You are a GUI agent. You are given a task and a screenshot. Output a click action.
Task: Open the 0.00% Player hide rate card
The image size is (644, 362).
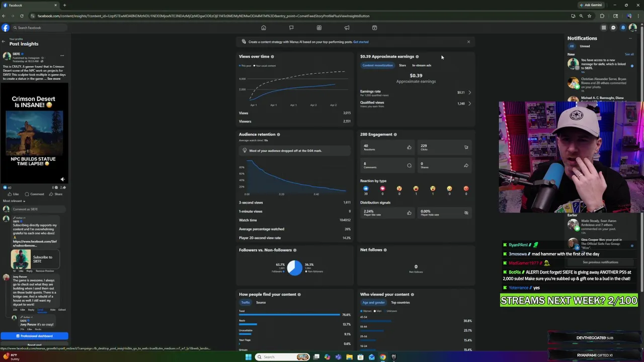point(445,212)
